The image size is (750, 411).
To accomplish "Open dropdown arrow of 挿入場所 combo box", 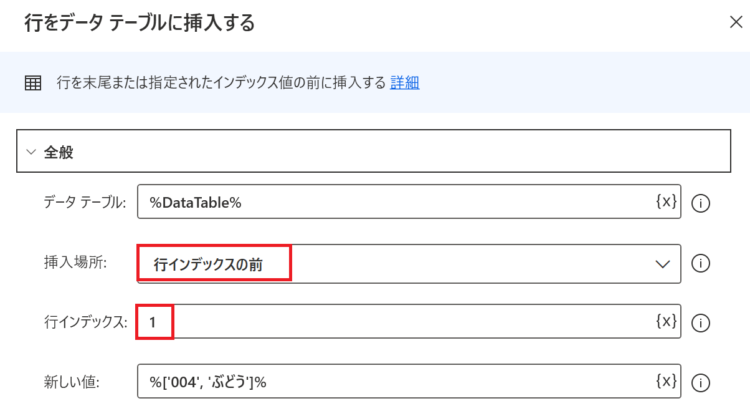I will point(662,264).
